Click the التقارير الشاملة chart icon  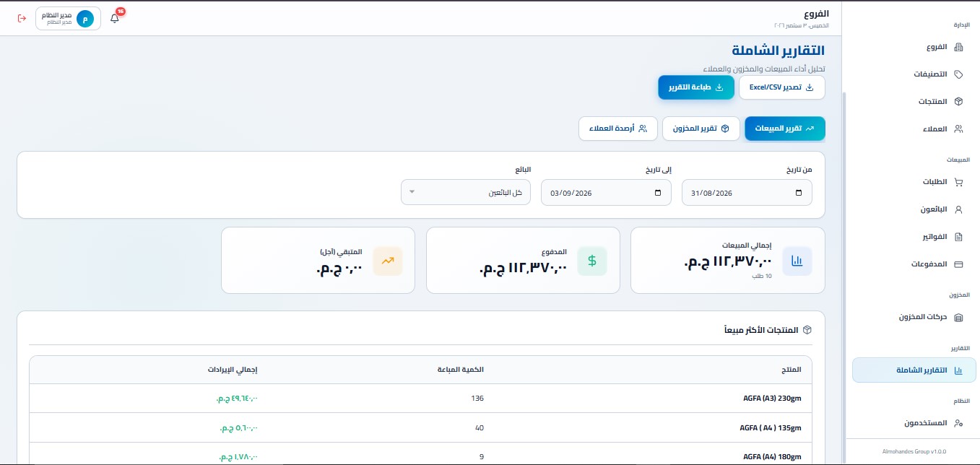tap(959, 370)
